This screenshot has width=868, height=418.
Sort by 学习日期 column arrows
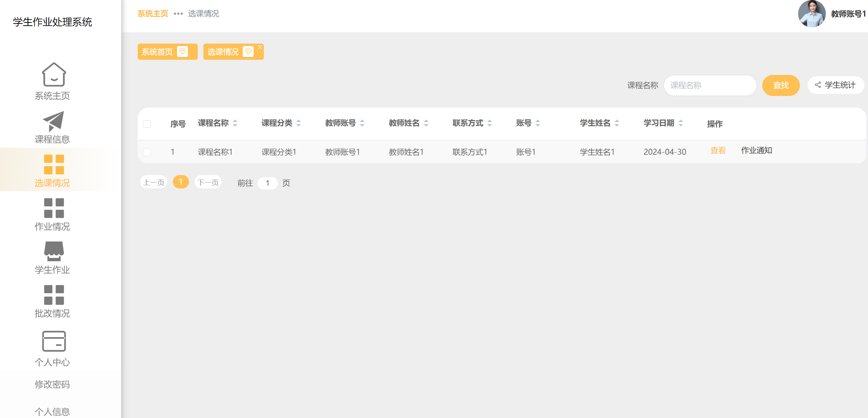point(681,123)
